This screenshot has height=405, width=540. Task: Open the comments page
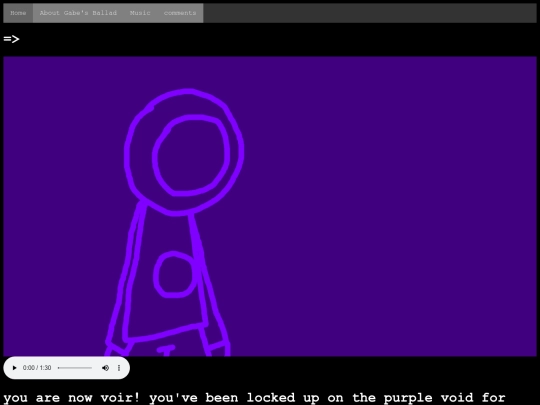coord(180,13)
